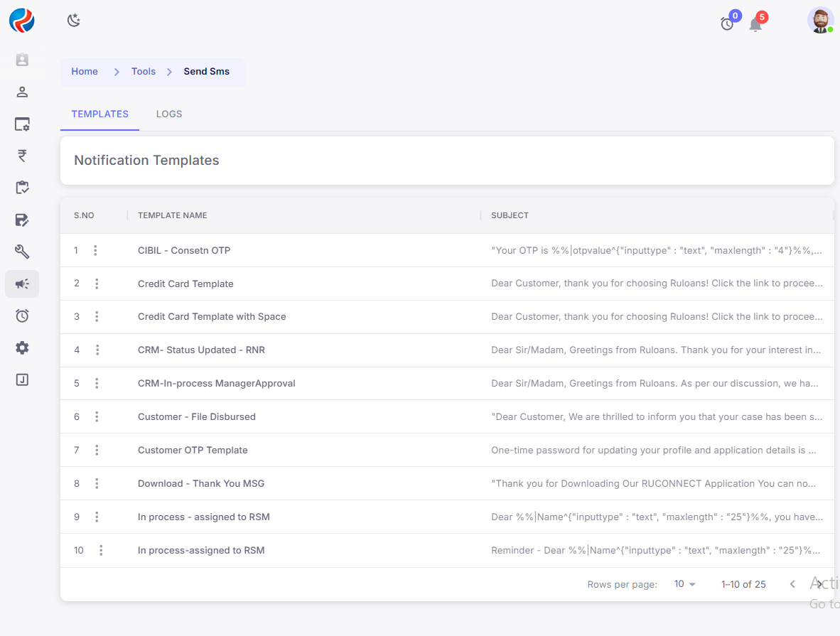The image size is (840, 636).
Task: Expand the rows per page dropdown
Action: (x=685, y=584)
